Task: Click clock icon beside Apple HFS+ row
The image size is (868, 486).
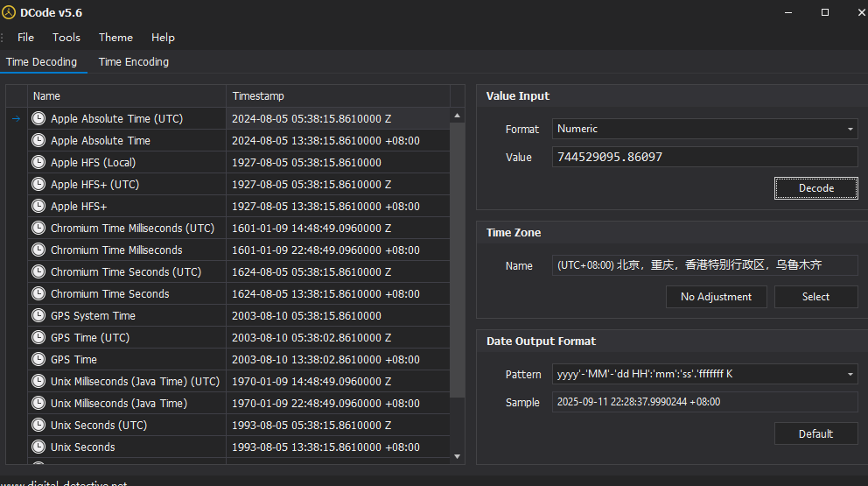Action: click(38, 206)
